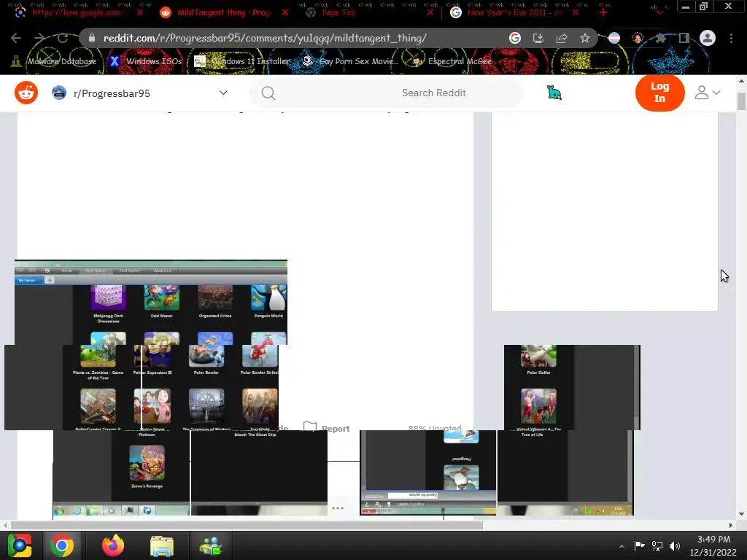
Task: Open the post's three-dot overflow menu
Action: (x=338, y=508)
